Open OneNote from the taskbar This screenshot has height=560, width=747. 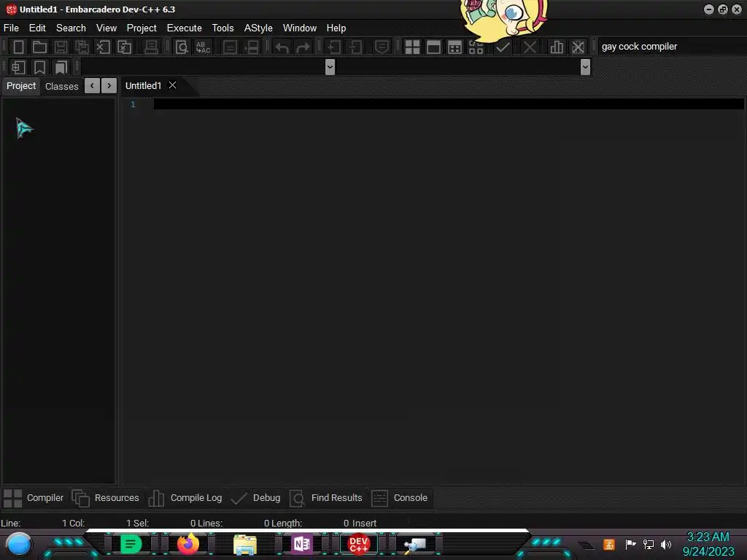[302, 544]
